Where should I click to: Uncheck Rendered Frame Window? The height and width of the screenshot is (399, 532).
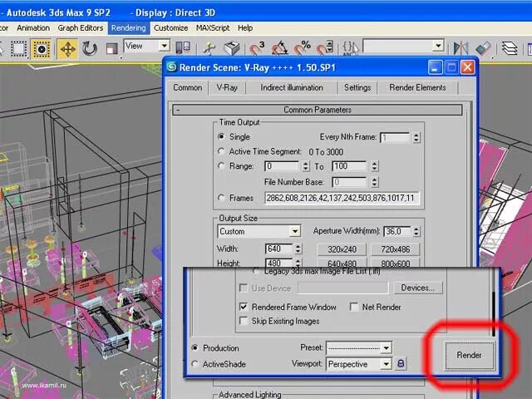click(244, 307)
